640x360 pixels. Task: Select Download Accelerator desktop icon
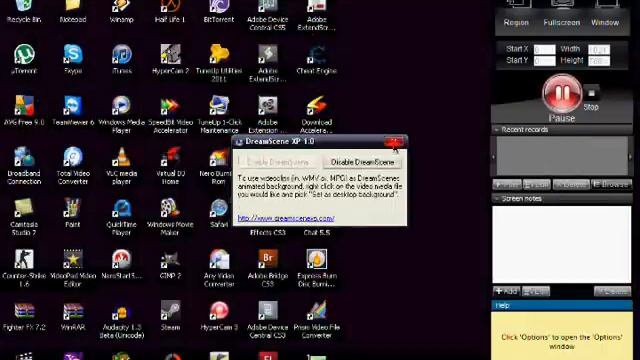(317, 114)
